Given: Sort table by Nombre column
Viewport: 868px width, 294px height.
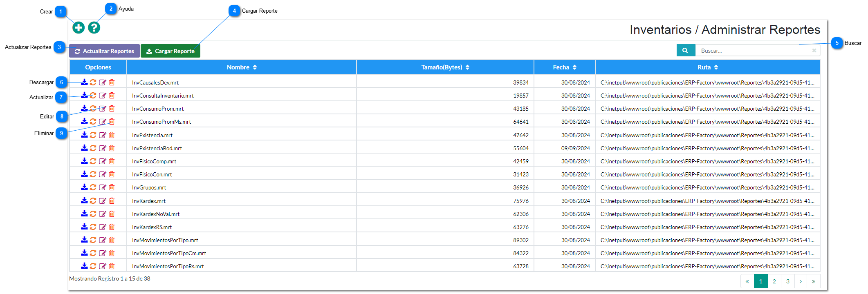Looking at the screenshot, I should (x=242, y=67).
